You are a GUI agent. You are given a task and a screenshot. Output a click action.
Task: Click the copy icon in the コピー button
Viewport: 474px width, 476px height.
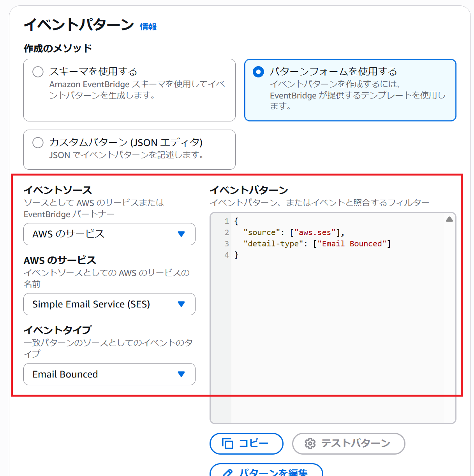[x=227, y=443]
